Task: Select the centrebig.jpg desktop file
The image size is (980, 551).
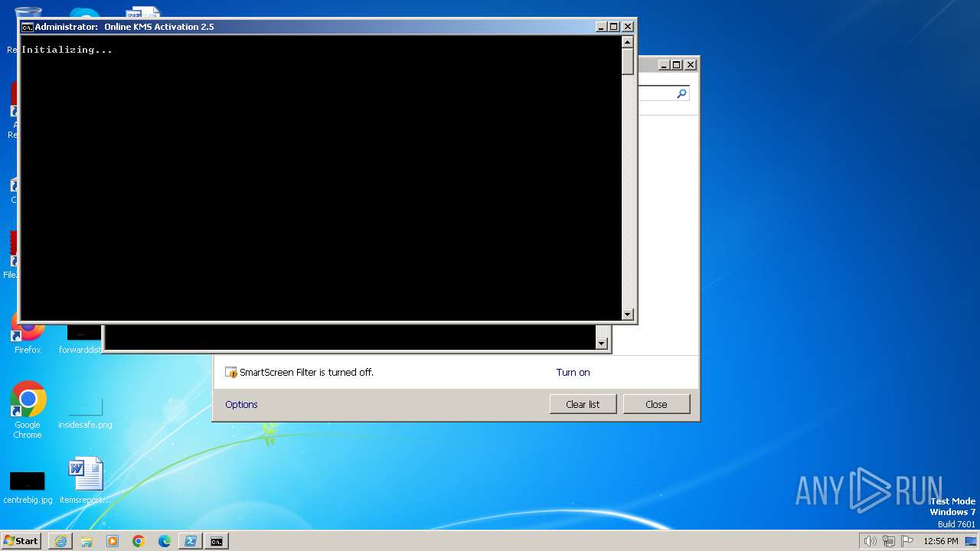Action: (28, 487)
